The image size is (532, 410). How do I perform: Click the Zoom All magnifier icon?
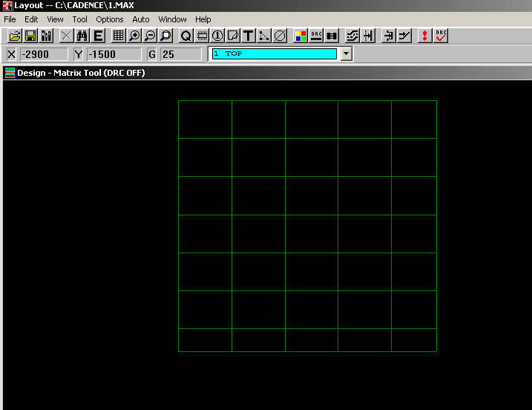pyautogui.click(x=166, y=36)
